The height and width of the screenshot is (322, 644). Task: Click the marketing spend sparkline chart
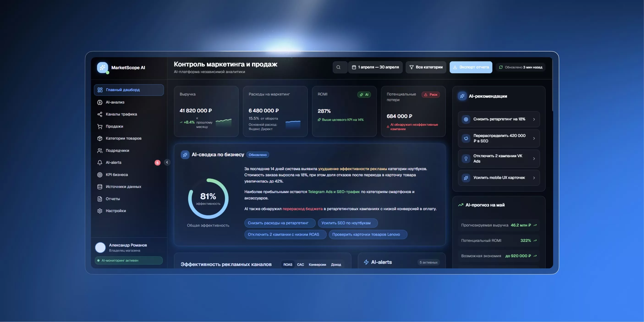[293, 124]
